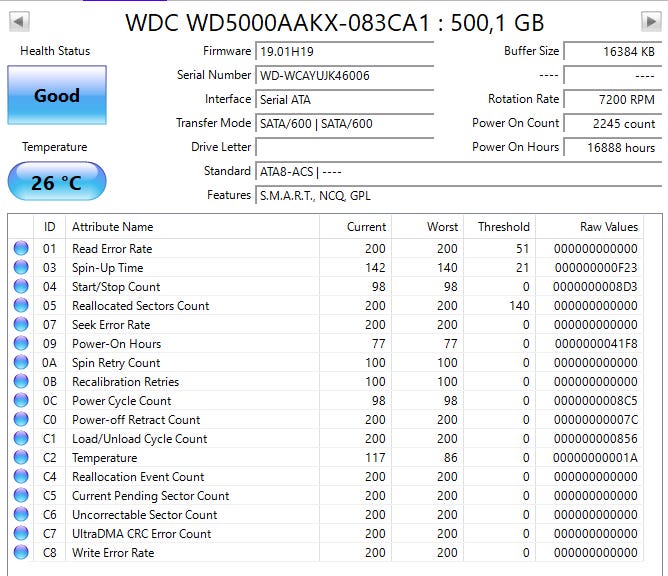The height and width of the screenshot is (576, 668).
Task: Click the Power On Hours 16888 field
Action: 613,147
